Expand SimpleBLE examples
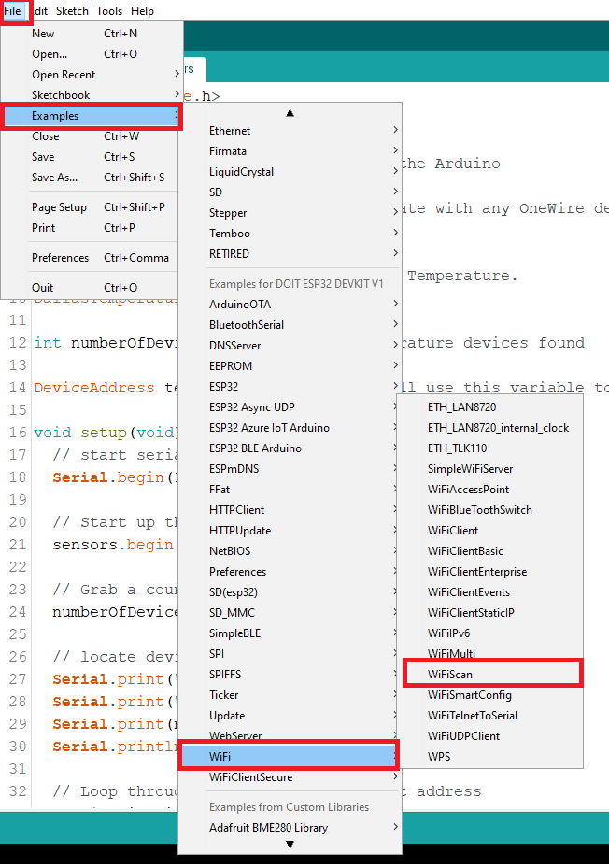The width and height of the screenshot is (609, 868). click(290, 633)
